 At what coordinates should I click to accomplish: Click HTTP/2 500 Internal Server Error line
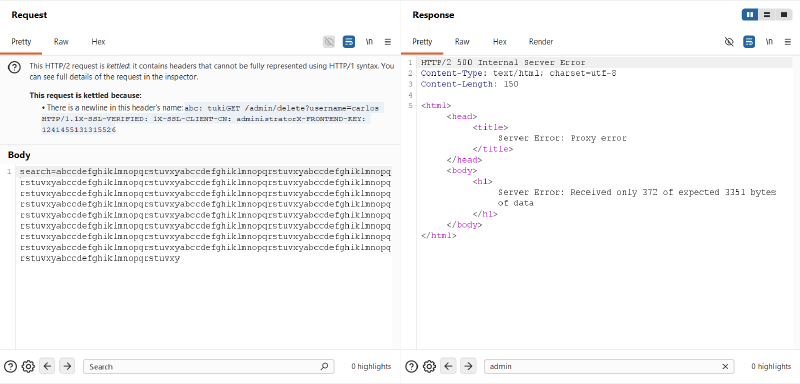503,63
